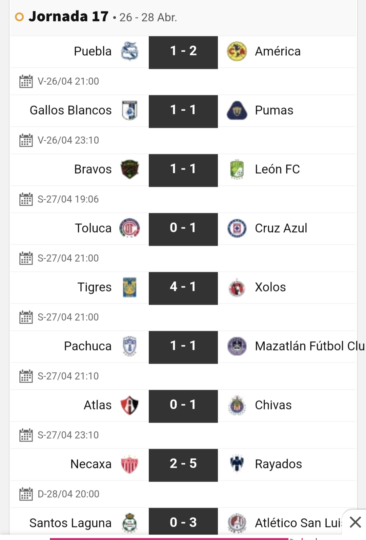The height and width of the screenshot is (540, 366).
Task: Open the Tigres vs Xolos 4 - 1 result
Action: [183, 288]
